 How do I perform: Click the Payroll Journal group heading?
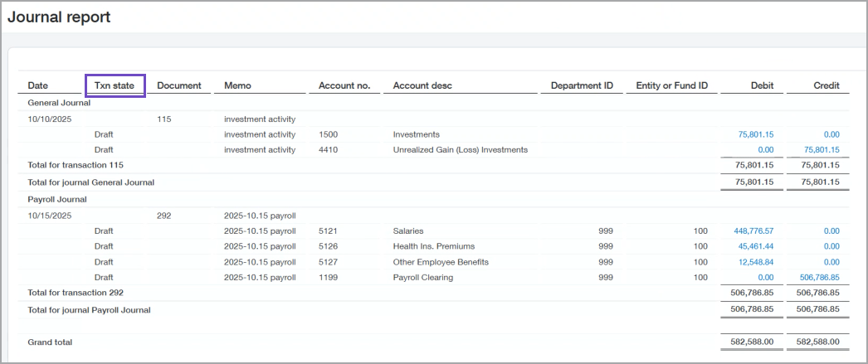pos(57,200)
